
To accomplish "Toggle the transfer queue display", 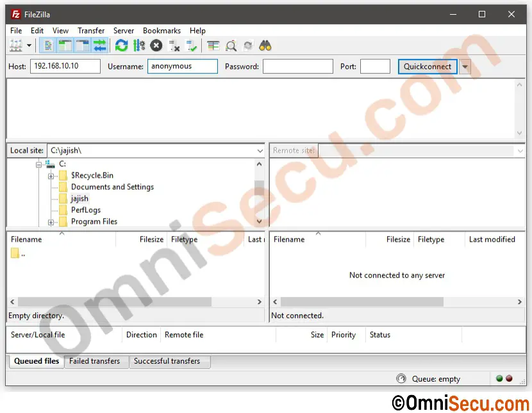I will tap(100, 46).
